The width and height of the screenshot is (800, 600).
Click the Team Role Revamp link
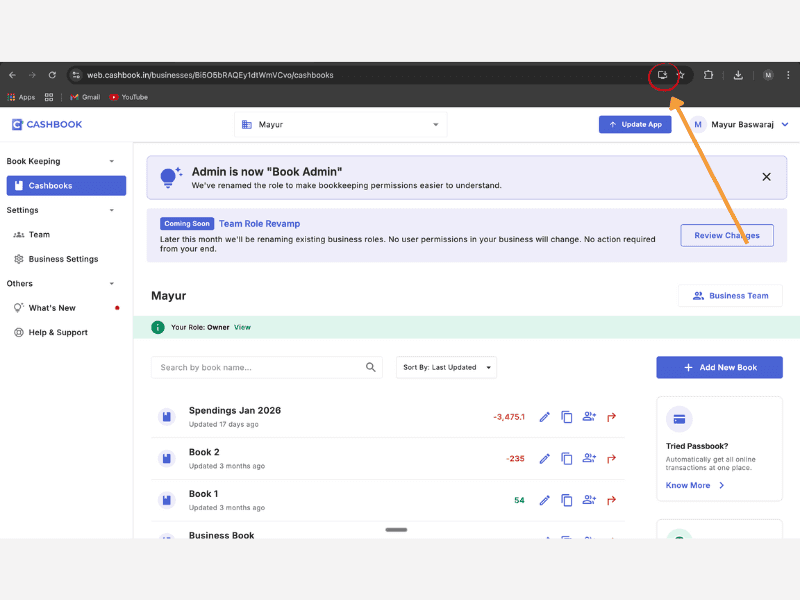pyautogui.click(x=259, y=223)
